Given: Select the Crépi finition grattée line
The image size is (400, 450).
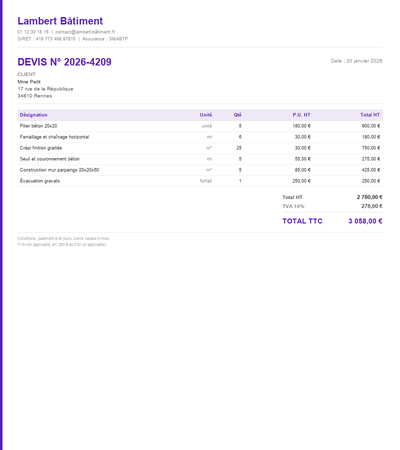Looking at the screenshot, I should tap(200, 148).
